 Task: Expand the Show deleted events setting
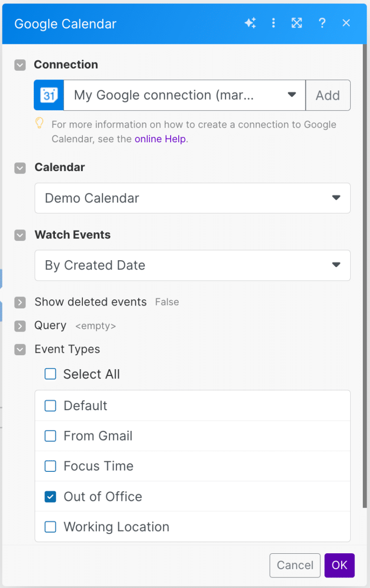20,302
